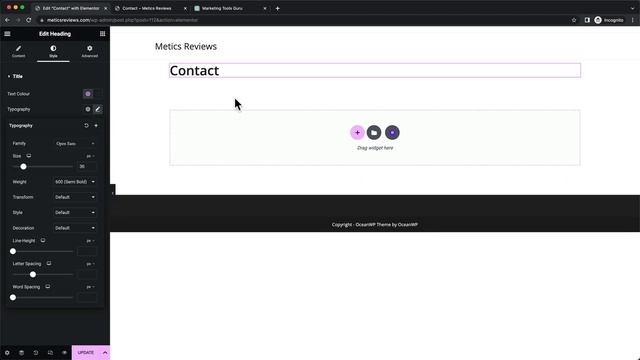
Task: Click the Word Spacing value field
Action: 87,298
